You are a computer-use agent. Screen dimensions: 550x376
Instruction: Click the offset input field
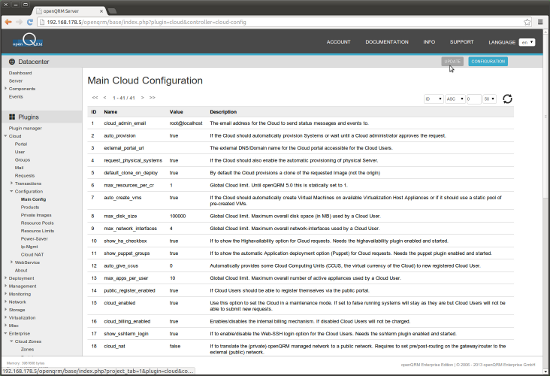[x=474, y=99]
